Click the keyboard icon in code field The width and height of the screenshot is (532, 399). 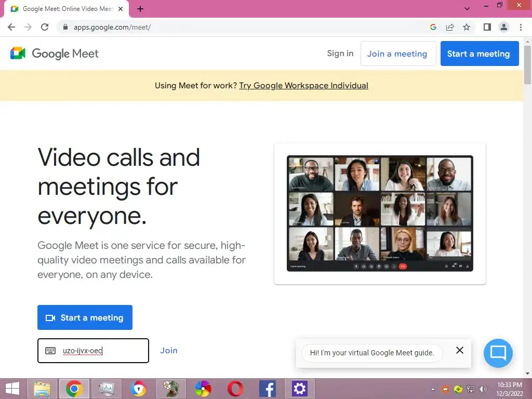coord(50,351)
